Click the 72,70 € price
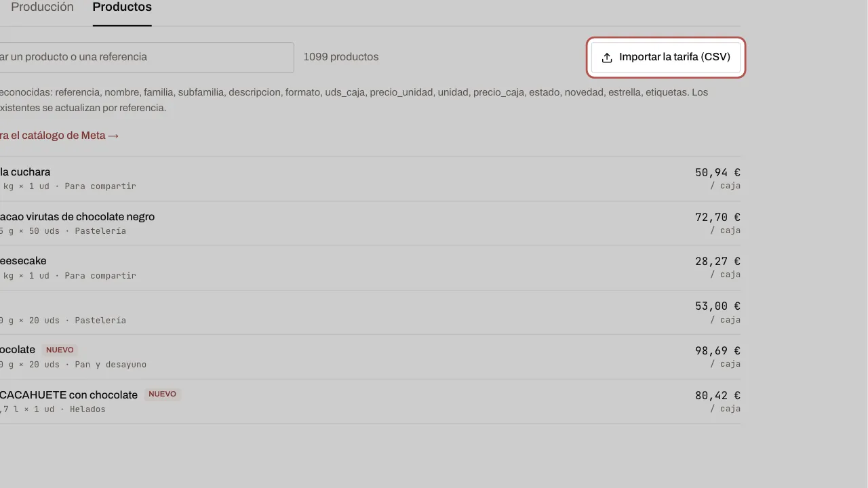868x488 pixels. click(717, 218)
